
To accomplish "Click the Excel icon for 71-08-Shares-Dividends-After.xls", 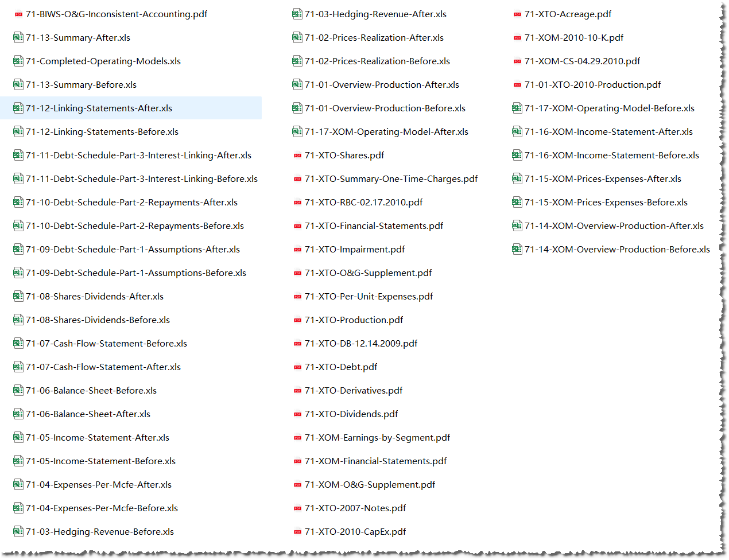I will coord(18,297).
